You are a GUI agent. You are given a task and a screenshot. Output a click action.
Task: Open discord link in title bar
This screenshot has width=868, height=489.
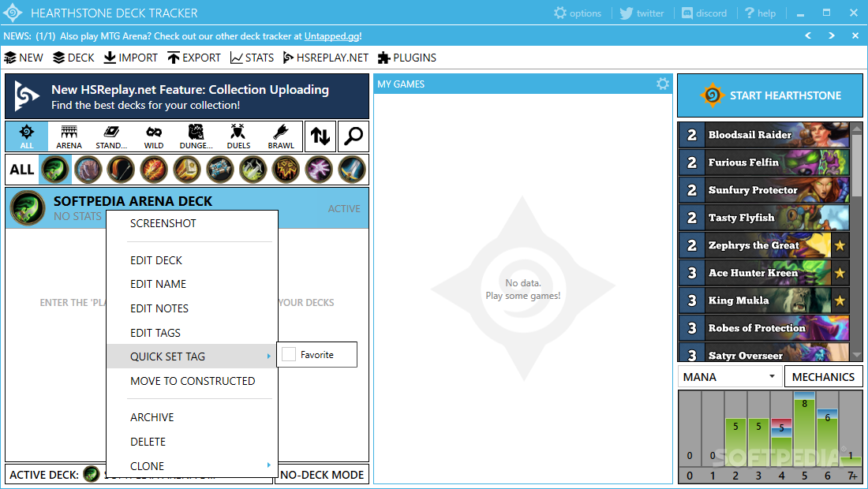704,13
